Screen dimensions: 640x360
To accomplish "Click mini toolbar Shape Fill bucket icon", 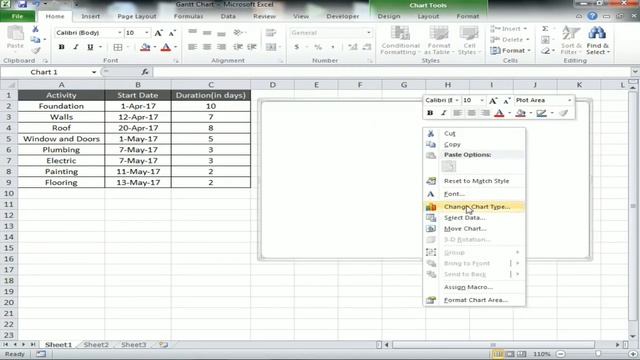I will [520, 113].
